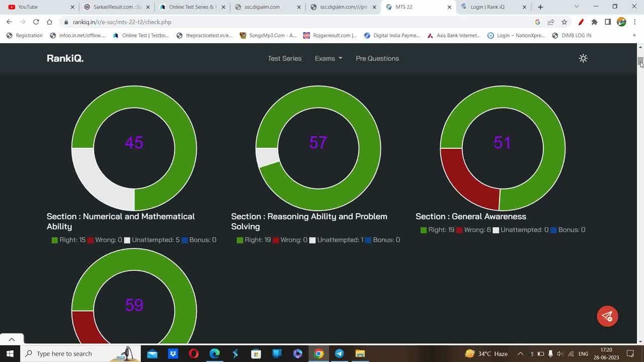Click the score 57 in Reasoning chart
Image resolution: width=644 pixels, height=362 pixels.
click(318, 143)
